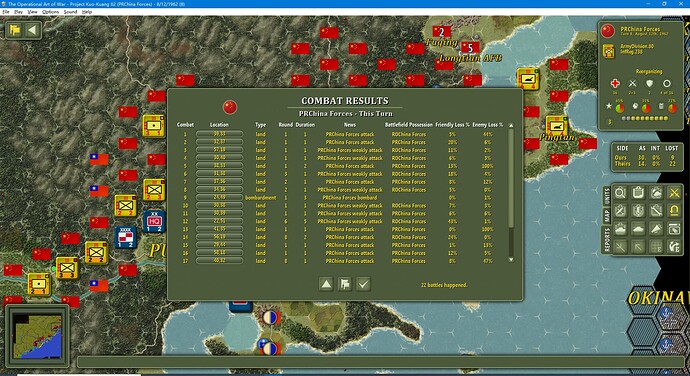Click the up triangle button below combat list
Screen dimensions: 690x376
point(326,284)
